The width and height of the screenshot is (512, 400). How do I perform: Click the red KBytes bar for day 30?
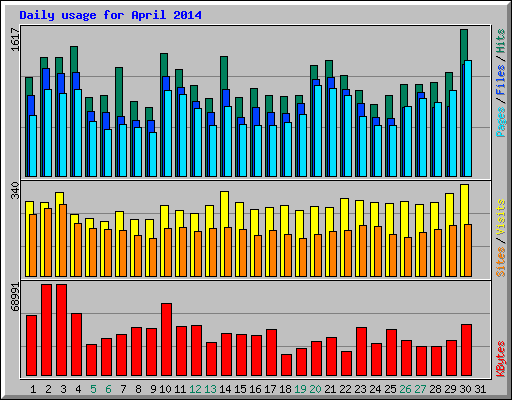466,350
